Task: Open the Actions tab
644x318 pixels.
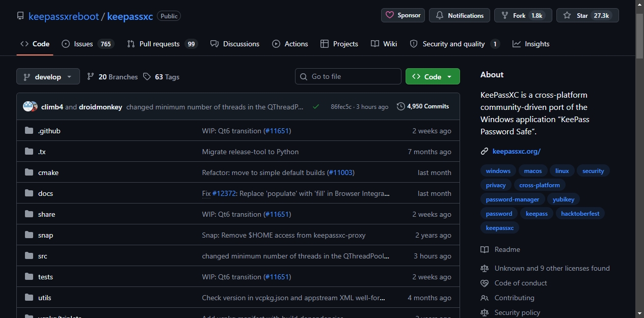Action: pos(290,44)
